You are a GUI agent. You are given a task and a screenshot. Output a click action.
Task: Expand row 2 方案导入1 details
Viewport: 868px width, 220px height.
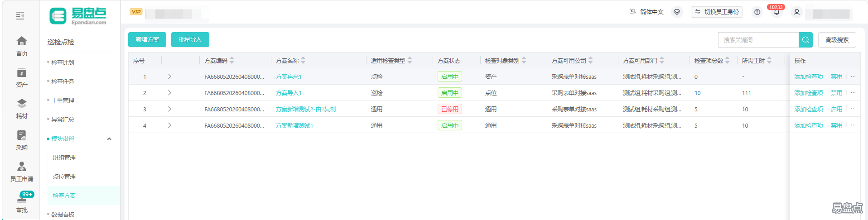pyautogui.click(x=169, y=93)
